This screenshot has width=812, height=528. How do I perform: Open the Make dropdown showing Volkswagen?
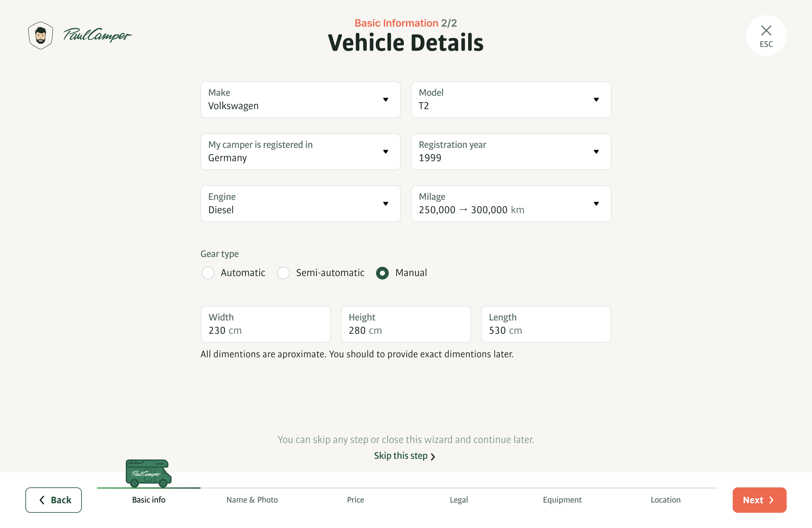click(300, 100)
